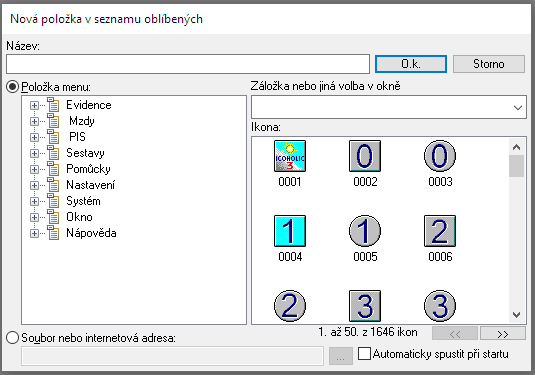
Task: Expand the Nápověda tree node
Action: (34, 234)
